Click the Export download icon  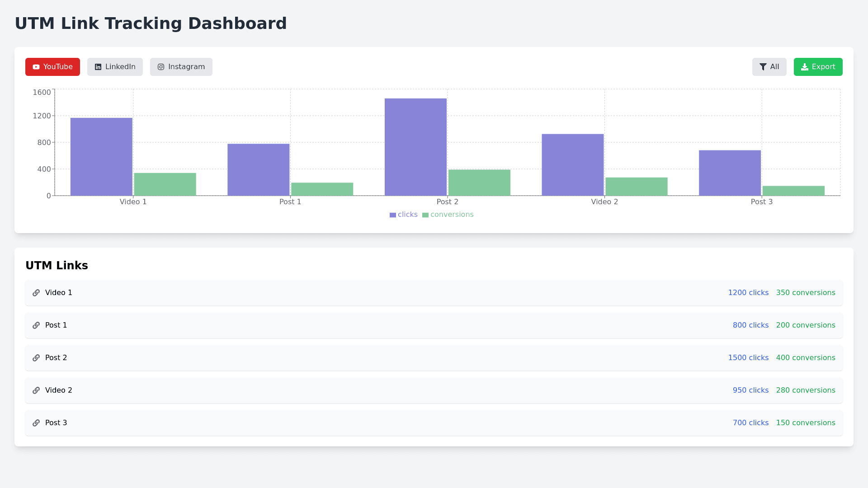pos(805,67)
